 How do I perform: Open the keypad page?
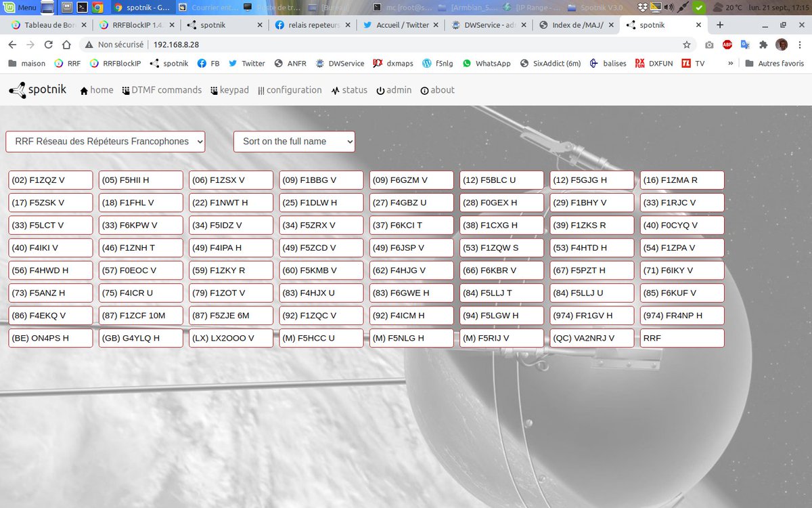pyautogui.click(x=229, y=90)
